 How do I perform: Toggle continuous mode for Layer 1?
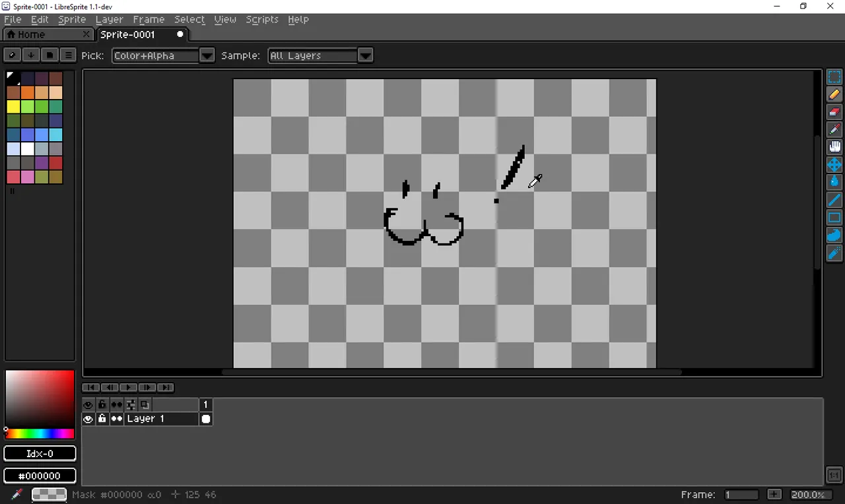click(117, 419)
